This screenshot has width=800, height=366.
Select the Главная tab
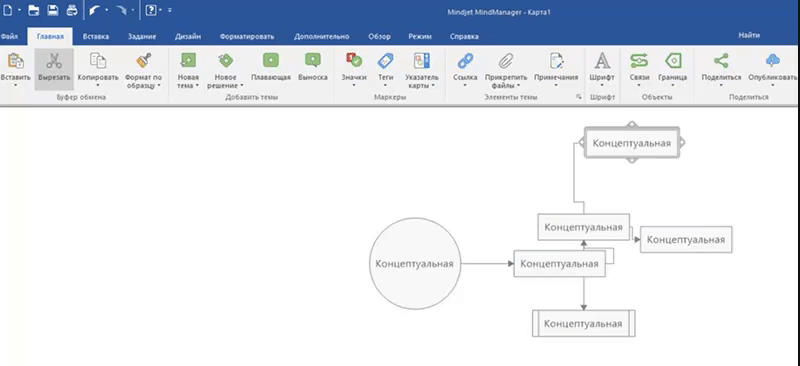point(51,36)
